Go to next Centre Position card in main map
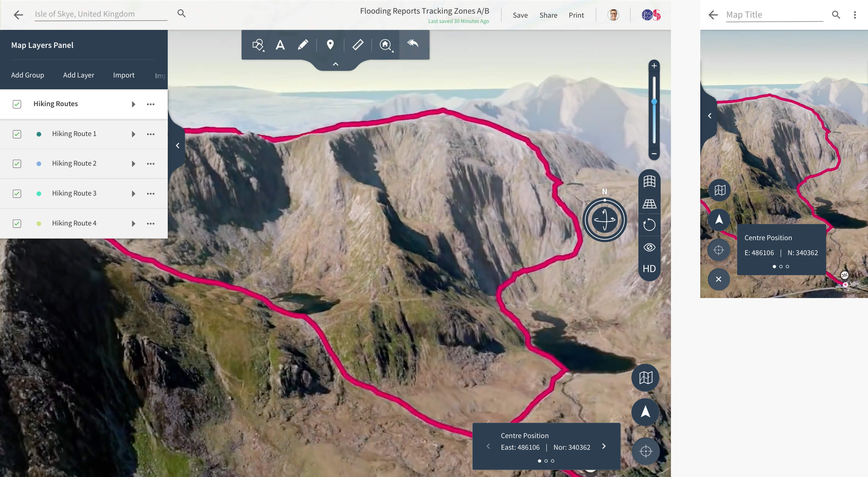The height and width of the screenshot is (477, 868). click(604, 446)
